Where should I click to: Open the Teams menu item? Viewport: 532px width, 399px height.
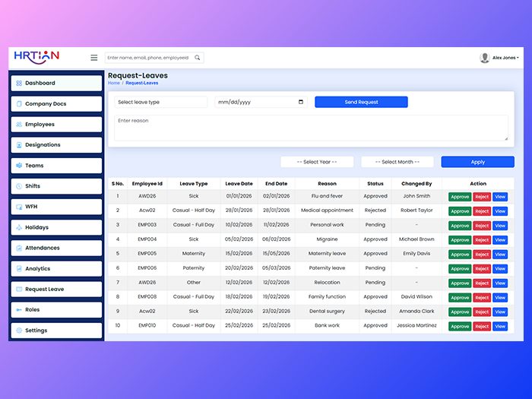pos(56,166)
